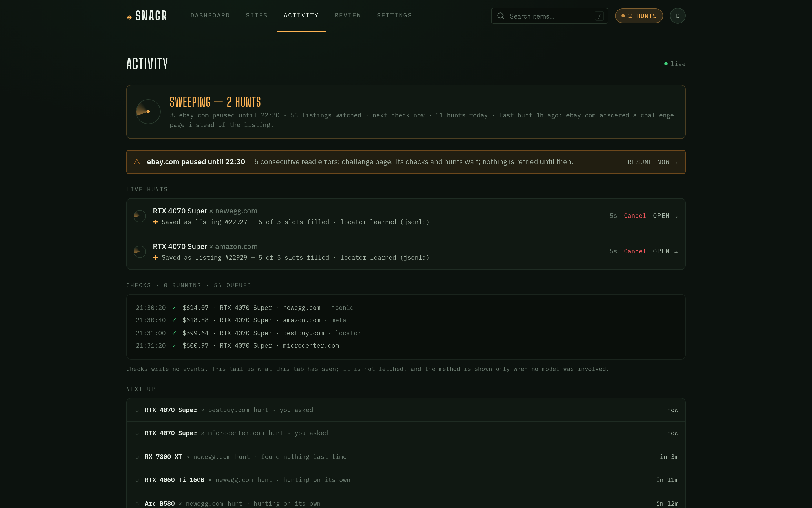The height and width of the screenshot is (508, 812).
Task: Click the 'live' status label
Action: click(x=678, y=64)
